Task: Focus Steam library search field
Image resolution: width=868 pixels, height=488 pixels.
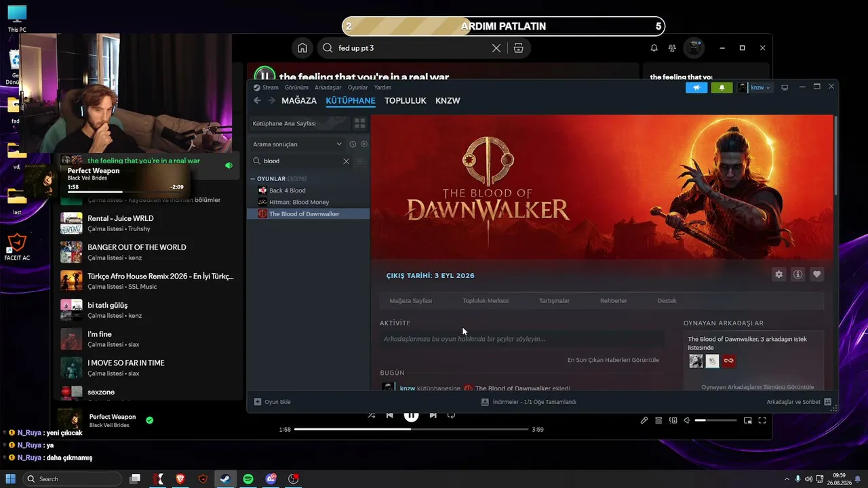Action: click(302, 161)
